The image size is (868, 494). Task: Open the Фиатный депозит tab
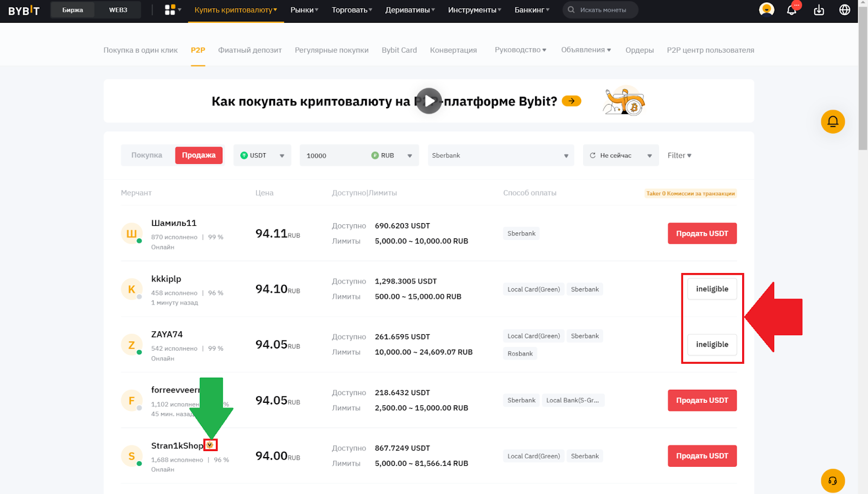point(250,50)
